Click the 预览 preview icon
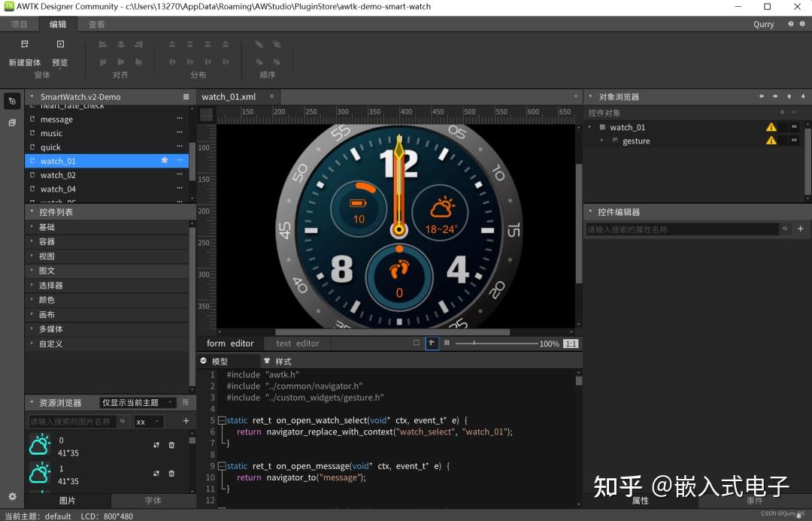The width and height of the screenshot is (812, 521). (60, 45)
